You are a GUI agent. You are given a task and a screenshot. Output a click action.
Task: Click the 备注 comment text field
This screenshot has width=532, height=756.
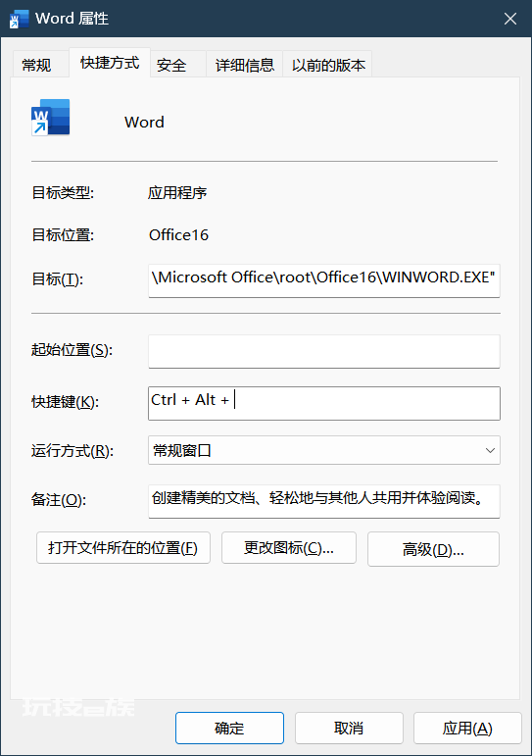[324, 501]
